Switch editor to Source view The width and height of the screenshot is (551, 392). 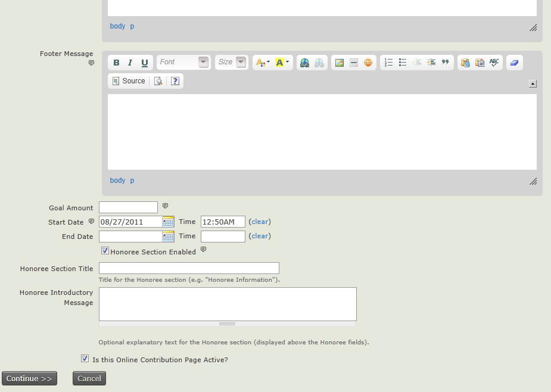pos(129,81)
